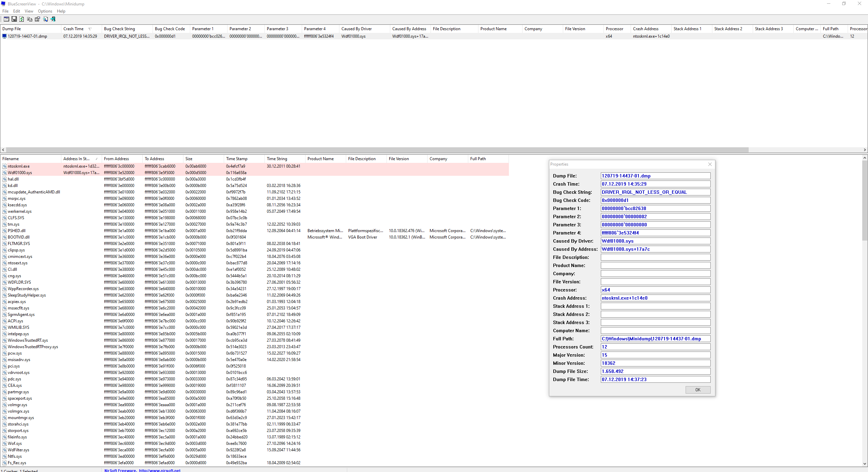Click the Advanced Options toolbar icon
Viewport: 868px width, 472px height.
point(6,19)
